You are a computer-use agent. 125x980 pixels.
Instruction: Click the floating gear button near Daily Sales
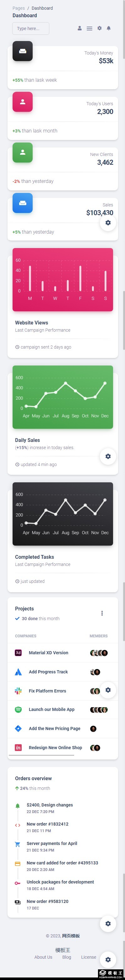click(108, 456)
